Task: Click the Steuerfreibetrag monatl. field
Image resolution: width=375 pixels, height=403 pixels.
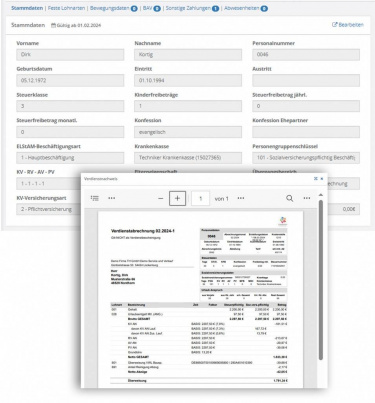Action: coord(70,132)
